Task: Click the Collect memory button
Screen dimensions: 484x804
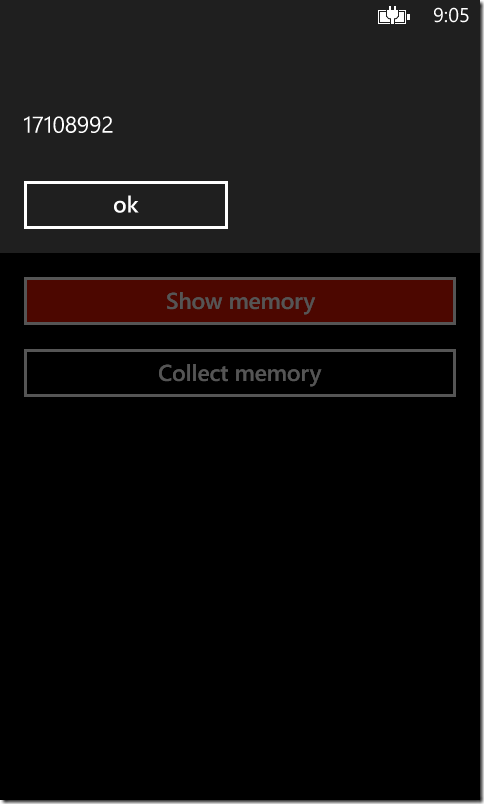Action: pyautogui.click(x=240, y=373)
